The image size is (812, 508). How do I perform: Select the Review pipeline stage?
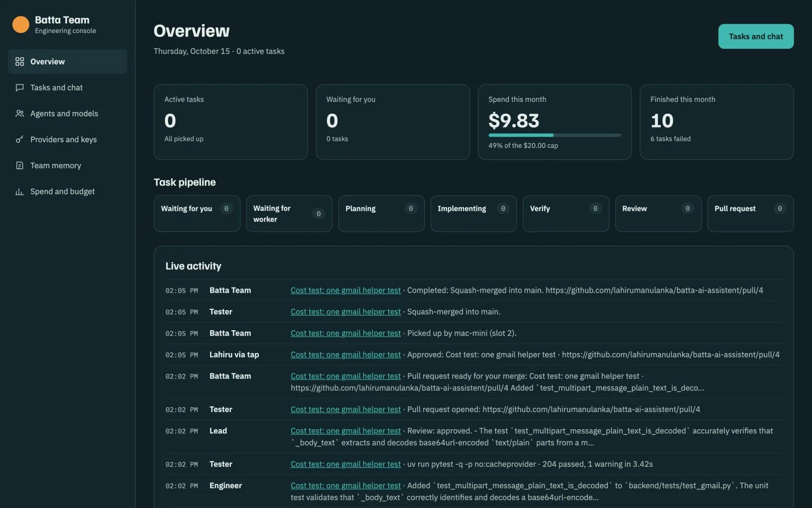coord(658,214)
